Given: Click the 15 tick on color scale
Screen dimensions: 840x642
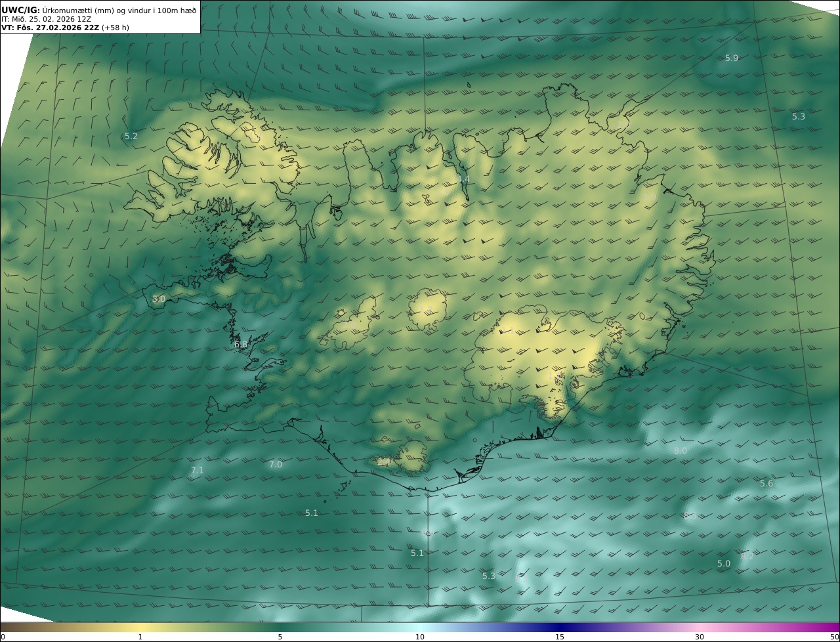Looking at the screenshot, I should click(560, 637).
